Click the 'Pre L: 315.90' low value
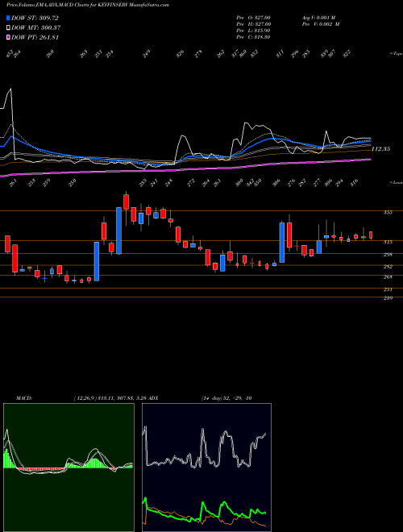The width and height of the screenshot is (403, 532). click(253, 31)
